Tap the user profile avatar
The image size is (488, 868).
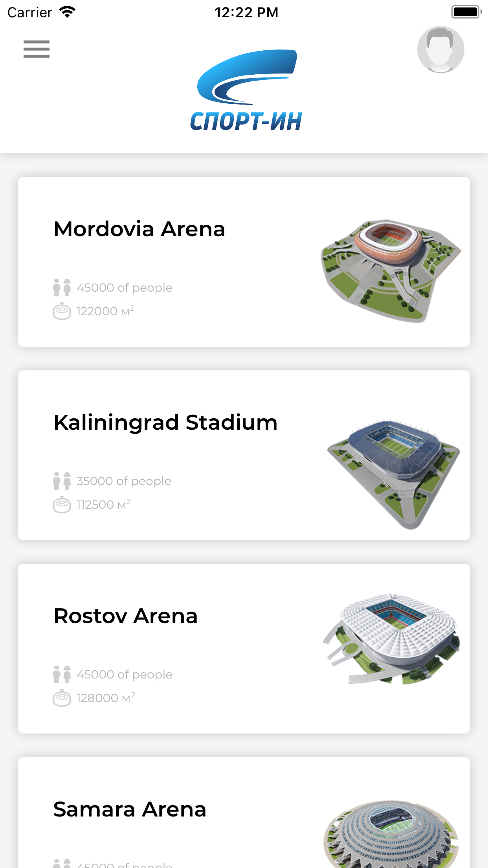tap(440, 50)
